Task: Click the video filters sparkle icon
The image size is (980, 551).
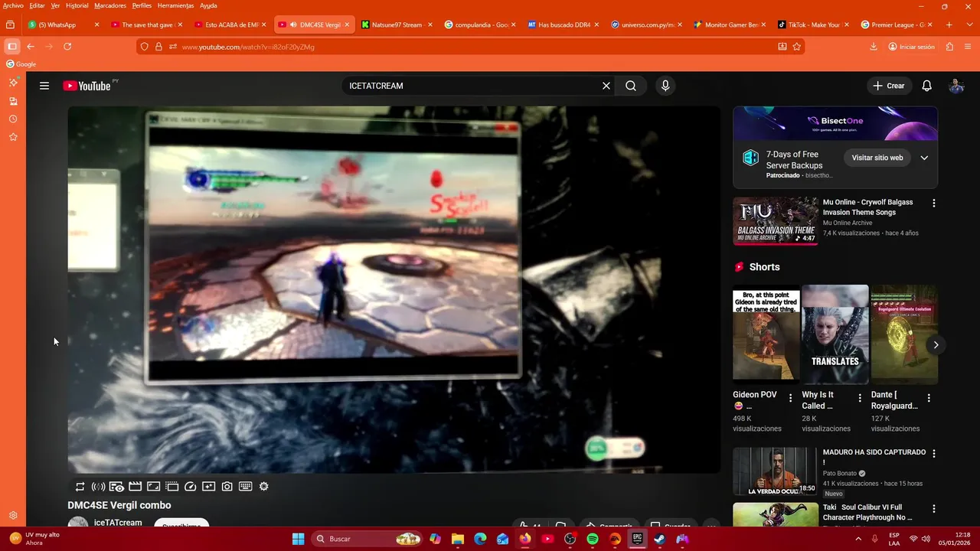Action: (209, 487)
